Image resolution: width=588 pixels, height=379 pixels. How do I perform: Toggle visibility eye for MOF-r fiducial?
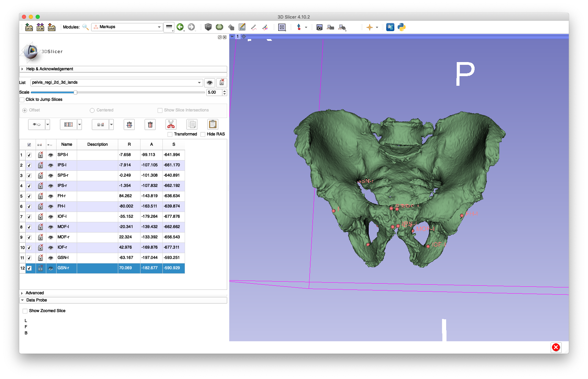click(x=51, y=237)
